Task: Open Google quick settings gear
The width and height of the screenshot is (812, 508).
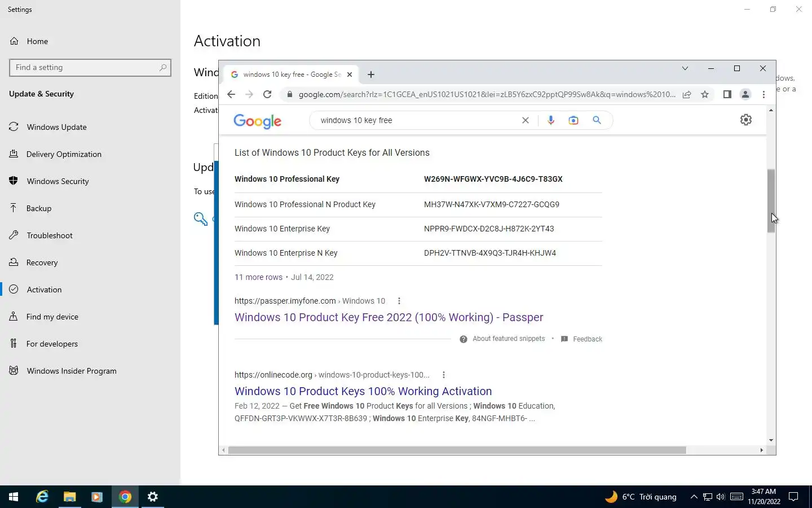Action: [746, 120]
